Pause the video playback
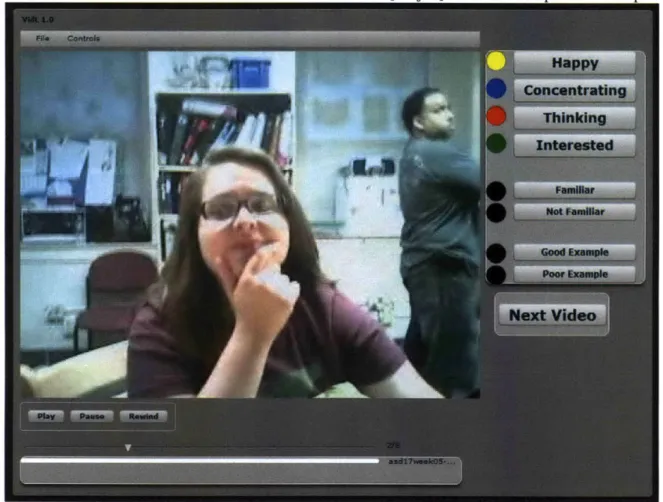The image size is (663, 502). click(92, 416)
